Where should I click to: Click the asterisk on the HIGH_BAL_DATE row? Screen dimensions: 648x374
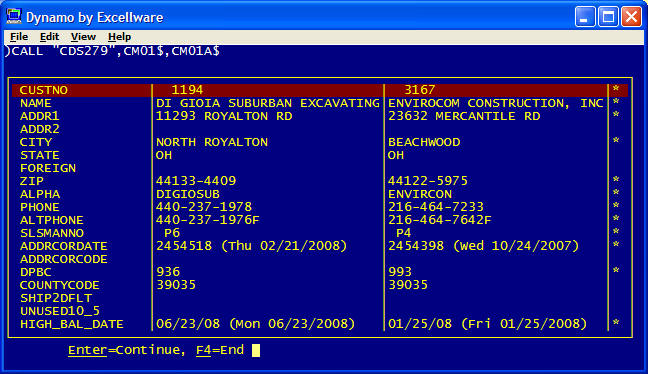pos(616,322)
